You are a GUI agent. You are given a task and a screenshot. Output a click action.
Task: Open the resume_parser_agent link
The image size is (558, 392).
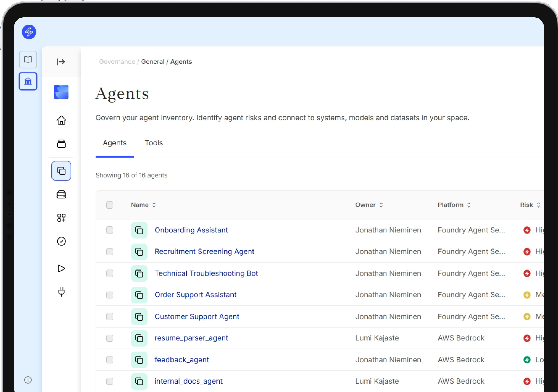coord(191,338)
